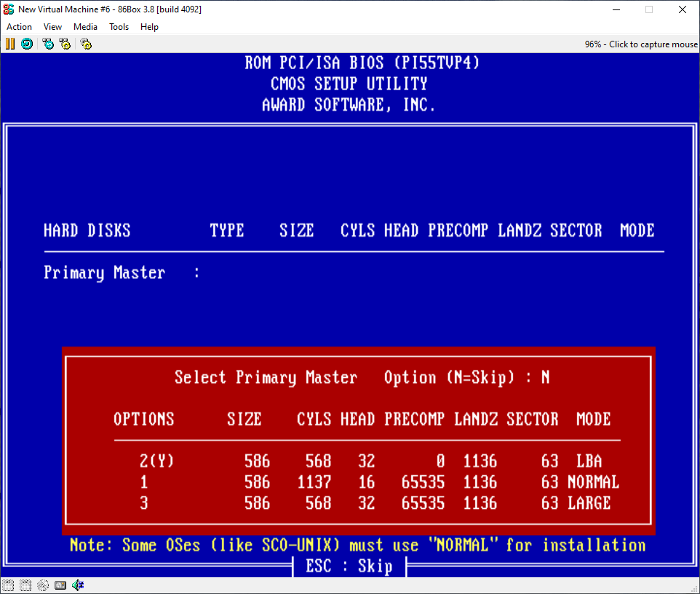Open the View menu
The height and width of the screenshot is (594, 700).
pyautogui.click(x=52, y=27)
